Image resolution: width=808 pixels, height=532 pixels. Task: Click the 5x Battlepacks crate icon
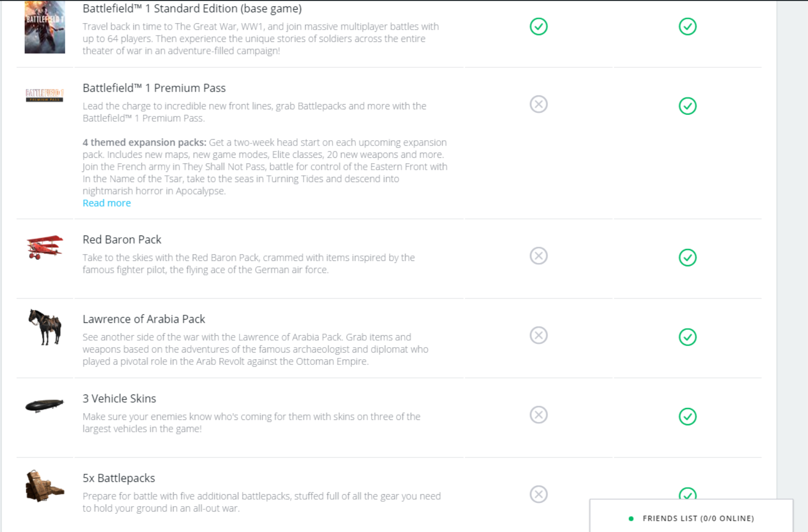tap(45, 486)
